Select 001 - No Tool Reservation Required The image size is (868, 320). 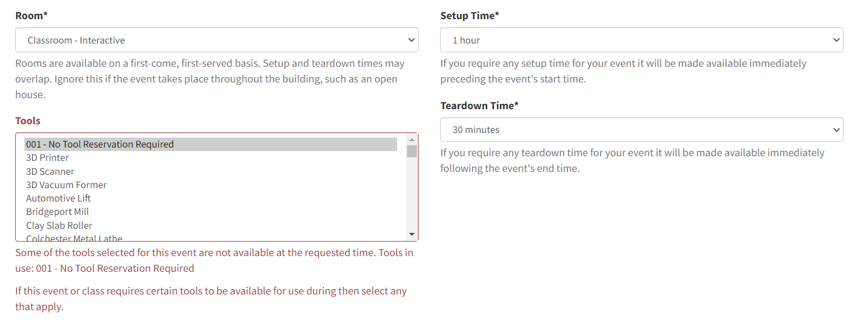point(210,144)
